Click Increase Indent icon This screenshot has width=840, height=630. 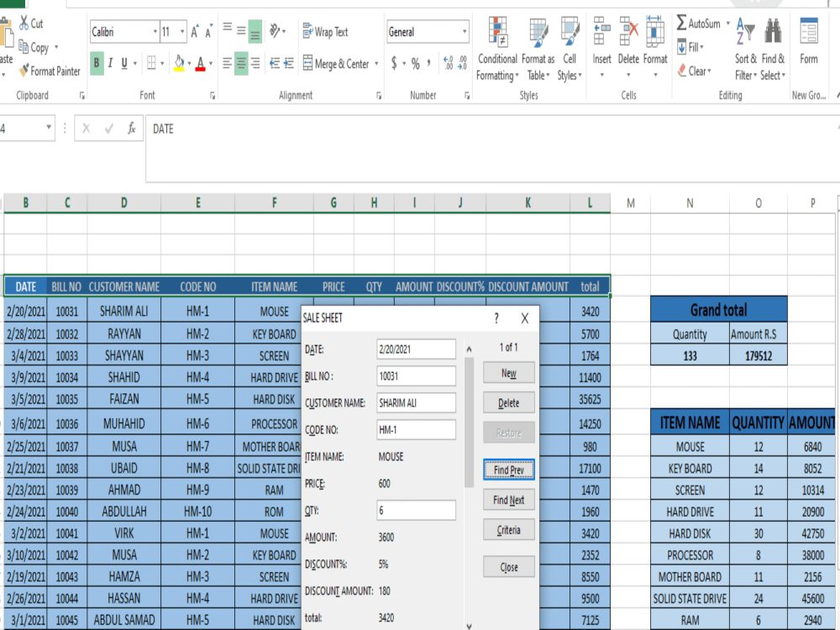pyautogui.click(x=289, y=63)
